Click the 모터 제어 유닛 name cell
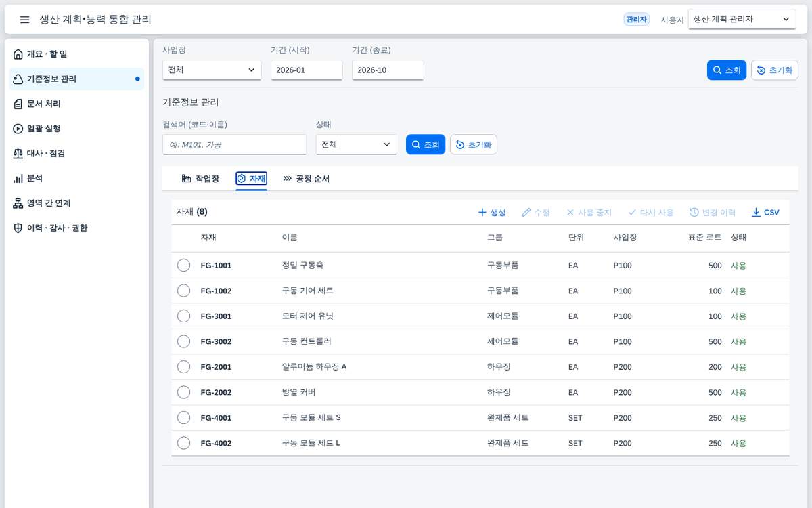Image resolution: width=812 pixels, height=508 pixels. [x=307, y=316]
